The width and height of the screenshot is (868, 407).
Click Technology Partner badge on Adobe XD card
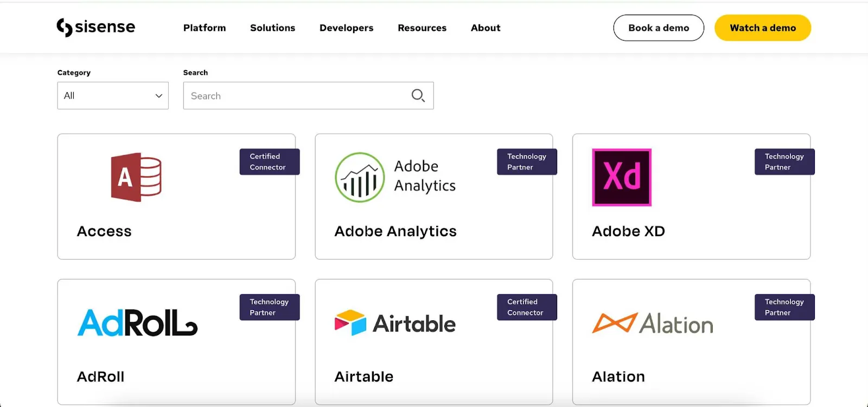pyautogui.click(x=784, y=161)
